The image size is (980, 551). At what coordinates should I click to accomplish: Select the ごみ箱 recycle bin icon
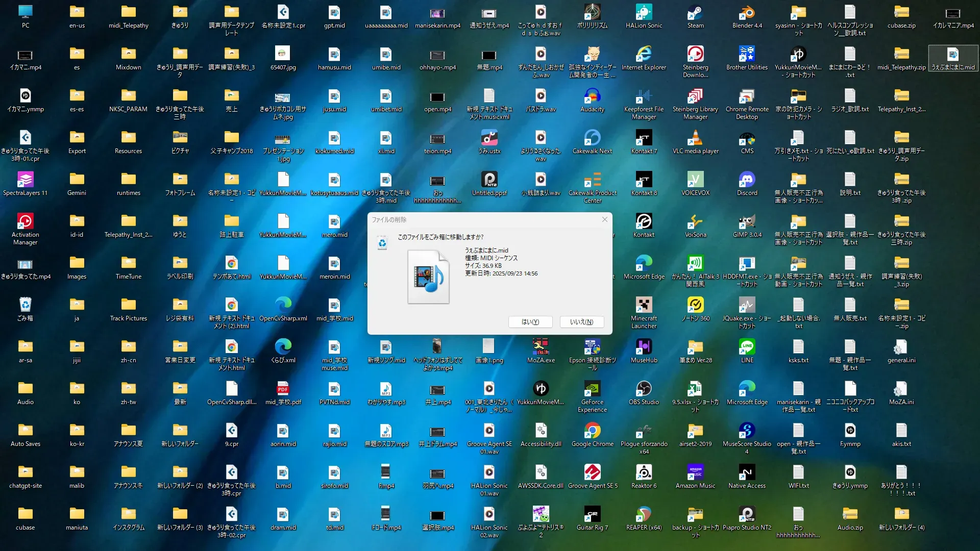[25, 306]
